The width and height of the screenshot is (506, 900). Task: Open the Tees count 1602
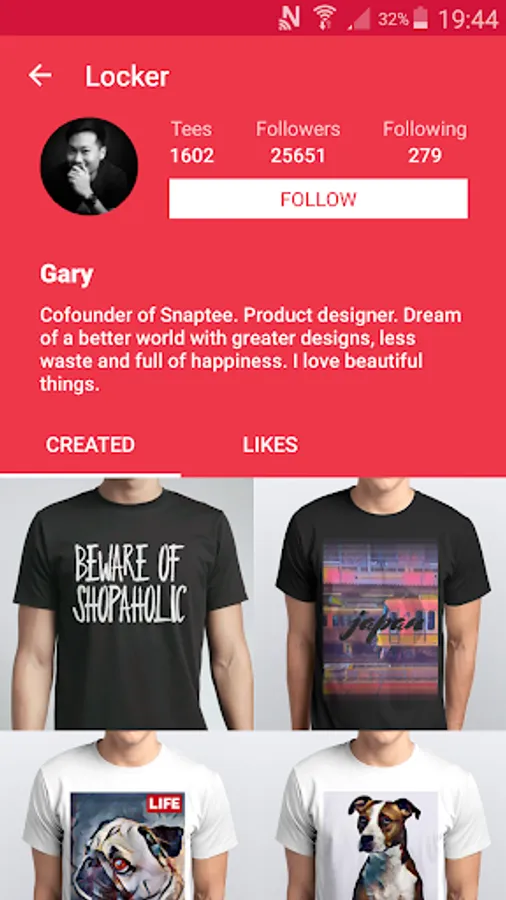[x=192, y=142]
